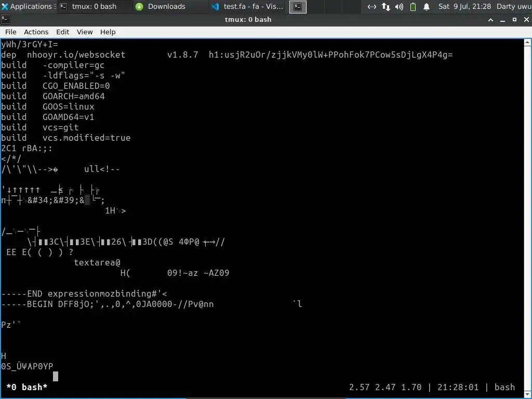The height and width of the screenshot is (399, 532).
Task: Click the terminal cursor block
Action: pyautogui.click(x=56, y=376)
